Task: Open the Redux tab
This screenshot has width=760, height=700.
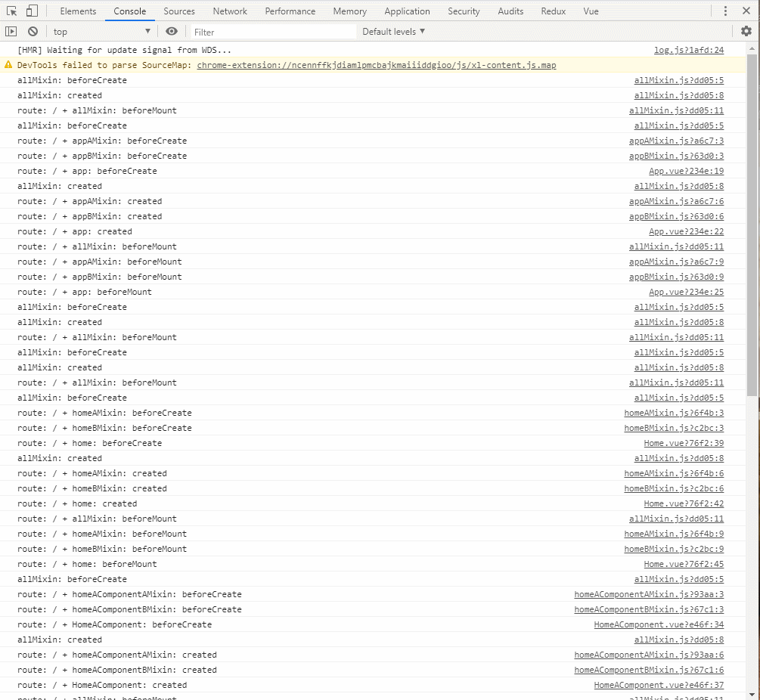Action: click(x=553, y=11)
